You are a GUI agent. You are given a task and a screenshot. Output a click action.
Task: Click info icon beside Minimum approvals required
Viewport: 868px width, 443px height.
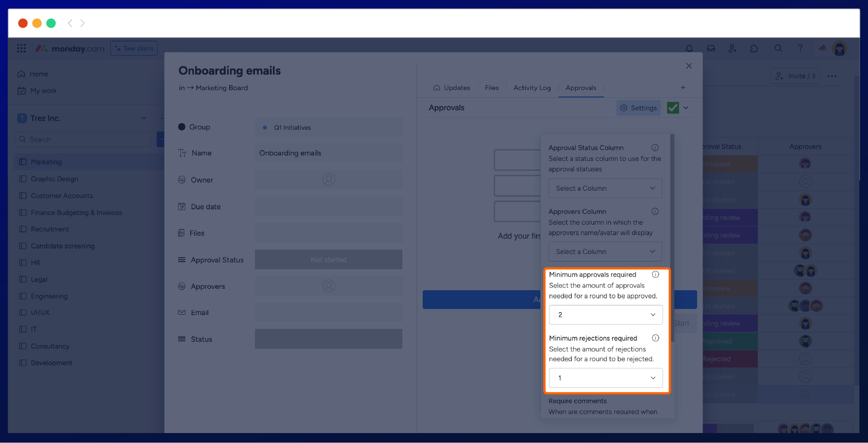[x=655, y=274]
